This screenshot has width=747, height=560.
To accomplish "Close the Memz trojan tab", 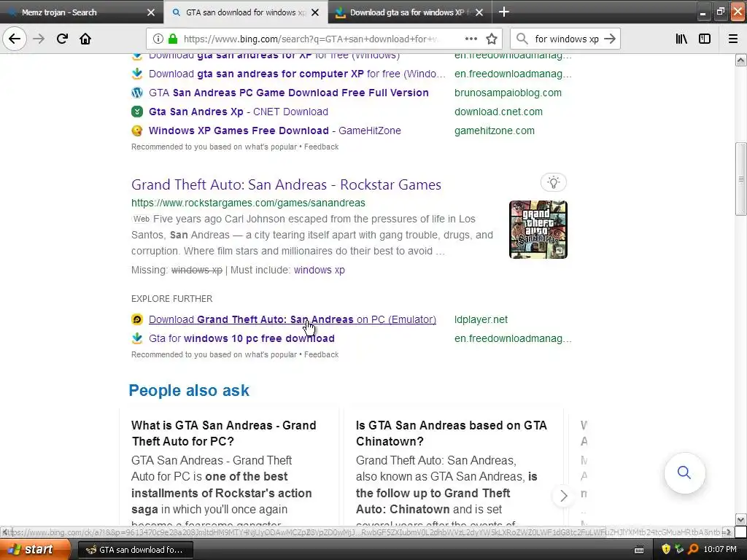I will click(151, 12).
